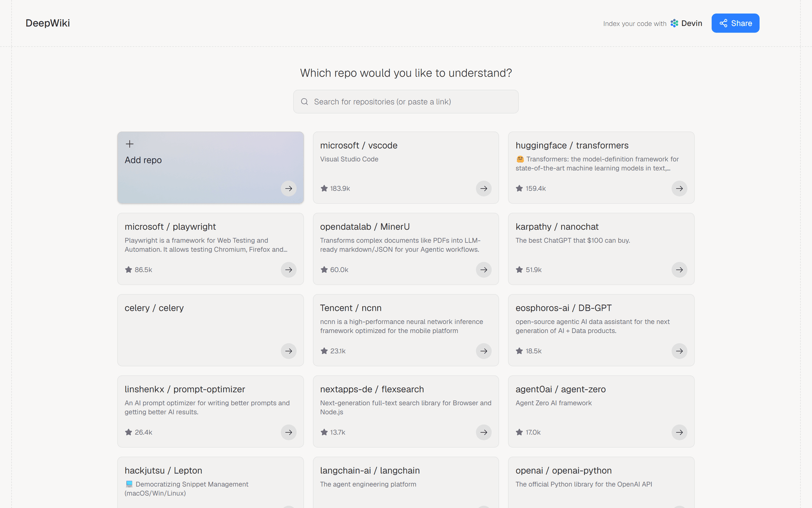Click 'The best ChatGPT that $100 can buy.' text
Image resolution: width=812 pixels, height=508 pixels.
(x=573, y=240)
